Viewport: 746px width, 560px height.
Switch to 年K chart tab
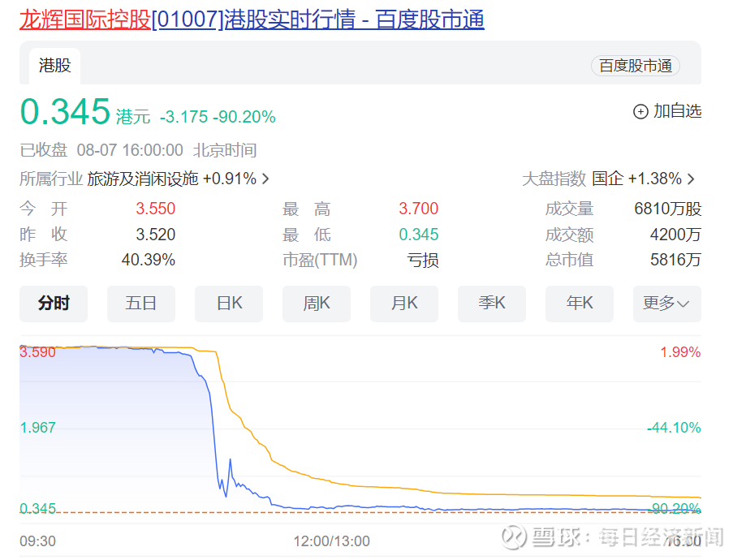580,304
